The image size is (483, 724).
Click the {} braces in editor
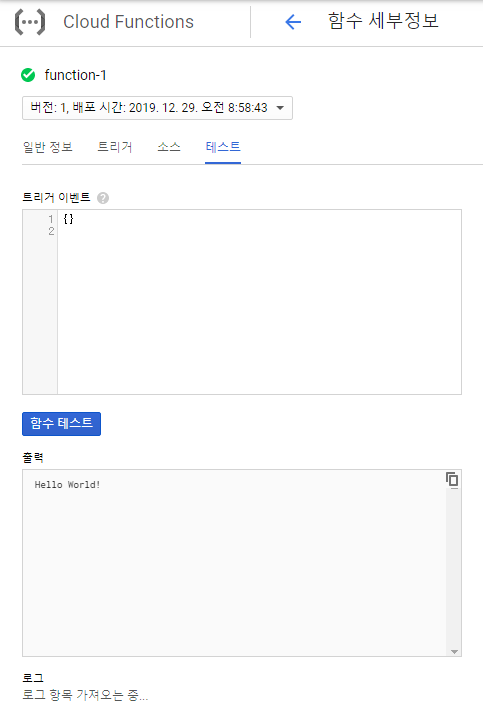tap(68, 219)
